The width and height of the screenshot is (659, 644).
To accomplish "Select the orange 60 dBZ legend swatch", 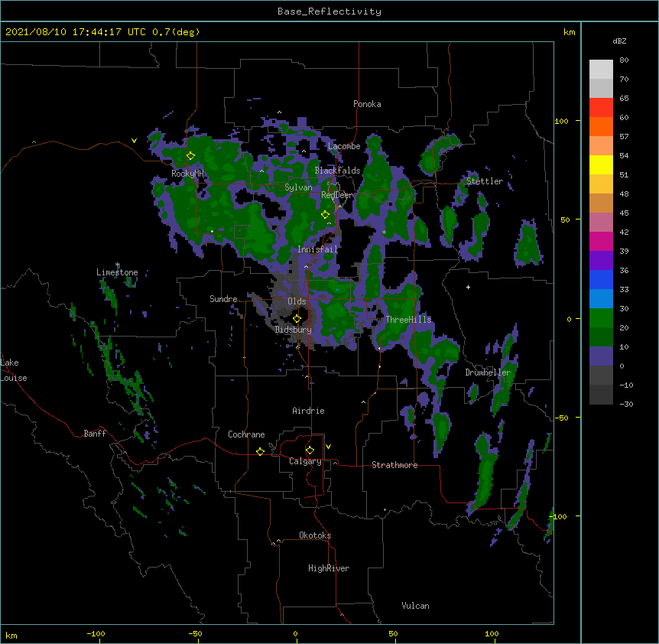I will coord(601,126).
